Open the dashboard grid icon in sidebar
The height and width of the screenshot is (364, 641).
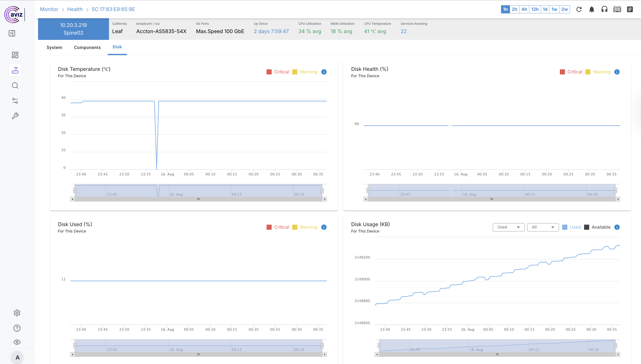tap(15, 55)
